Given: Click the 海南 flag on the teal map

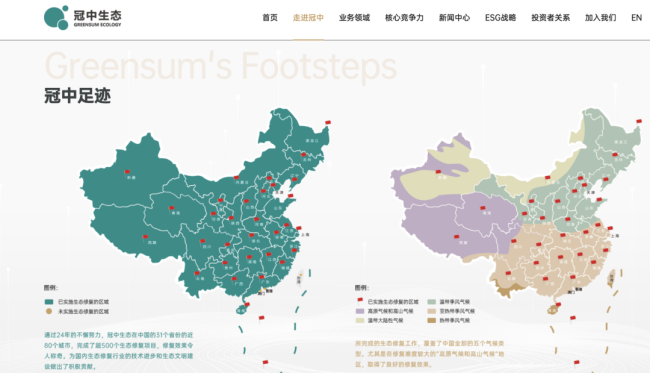Looking at the screenshot, I should coord(247,305).
